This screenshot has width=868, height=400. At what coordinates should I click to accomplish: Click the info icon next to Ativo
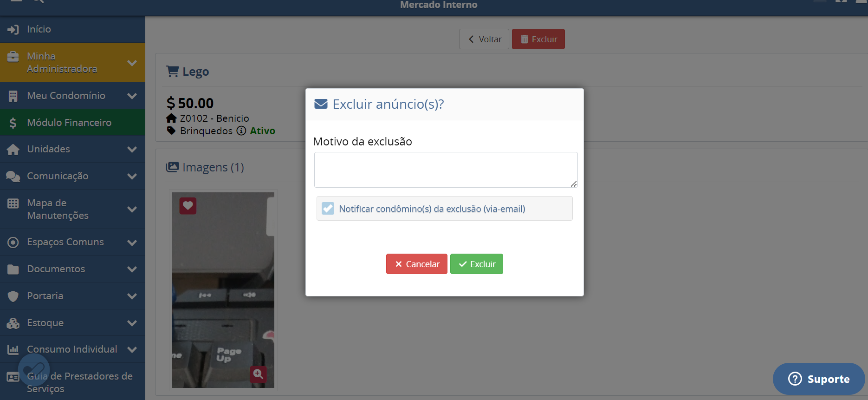[241, 131]
